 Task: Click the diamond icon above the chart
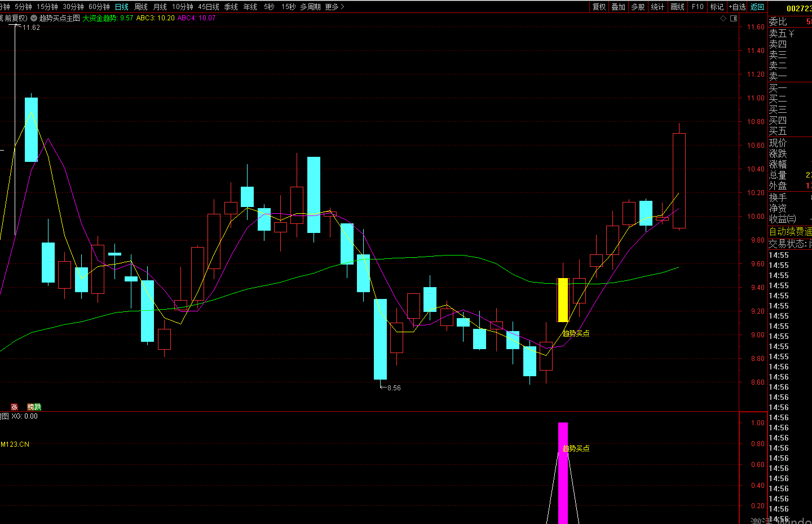coord(723,19)
